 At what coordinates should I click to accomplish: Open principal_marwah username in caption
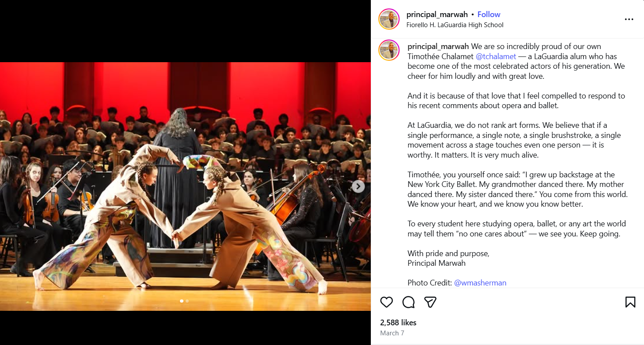(x=438, y=46)
